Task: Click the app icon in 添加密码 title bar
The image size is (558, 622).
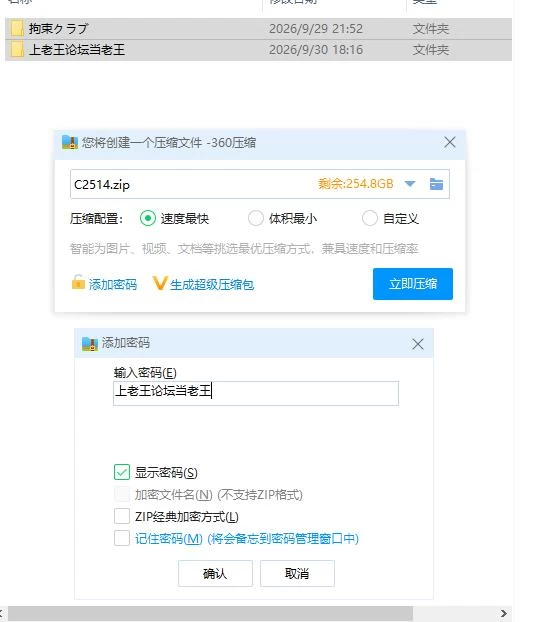Action: pos(90,344)
